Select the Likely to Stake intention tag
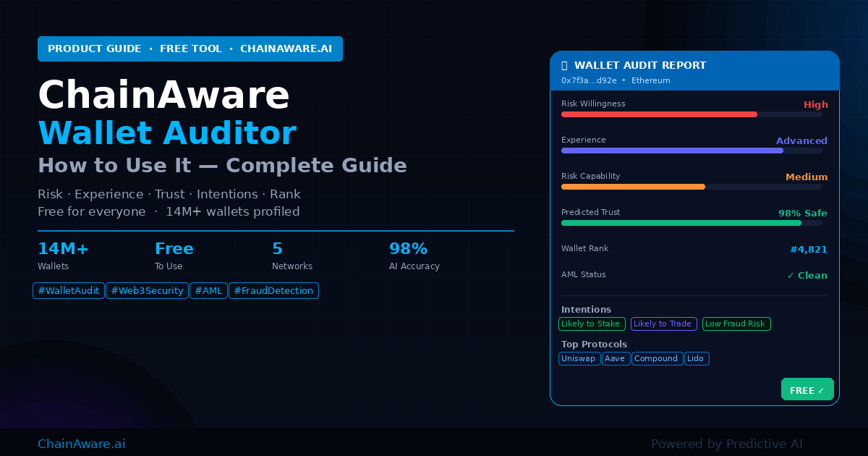The width and height of the screenshot is (868, 456). click(x=590, y=324)
